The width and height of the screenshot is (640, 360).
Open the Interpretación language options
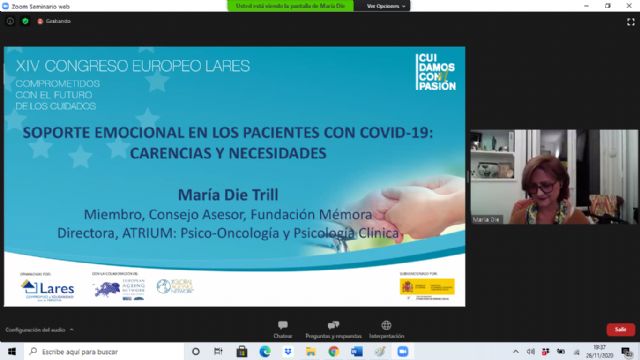click(x=386, y=329)
